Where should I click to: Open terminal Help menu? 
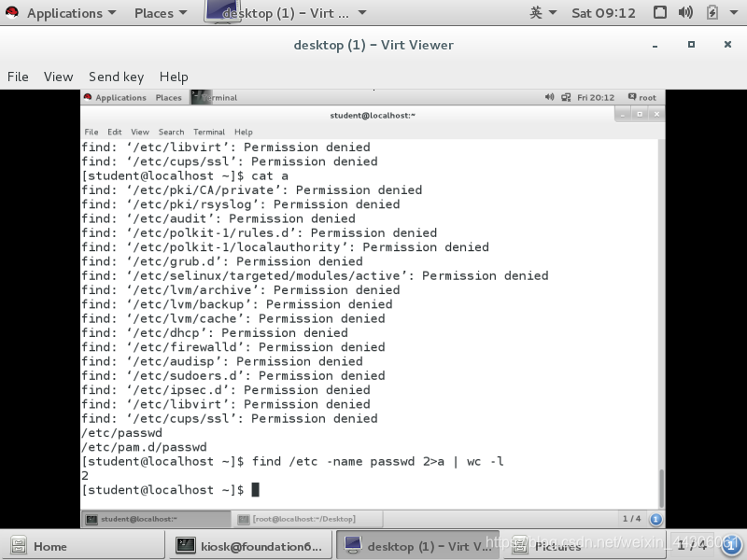pyautogui.click(x=243, y=132)
